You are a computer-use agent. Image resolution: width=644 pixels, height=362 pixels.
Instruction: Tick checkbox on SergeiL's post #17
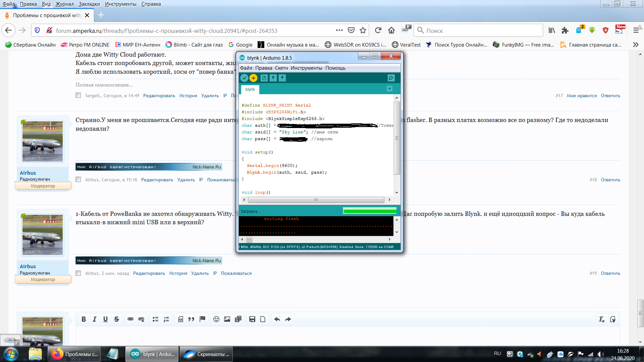click(x=78, y=96)
